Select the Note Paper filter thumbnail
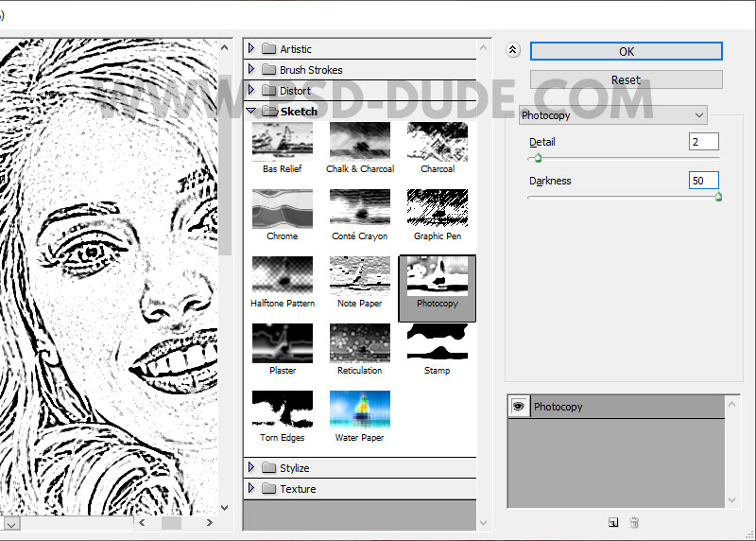This screenshot has height=541, width=756. [x=360, y=275]
